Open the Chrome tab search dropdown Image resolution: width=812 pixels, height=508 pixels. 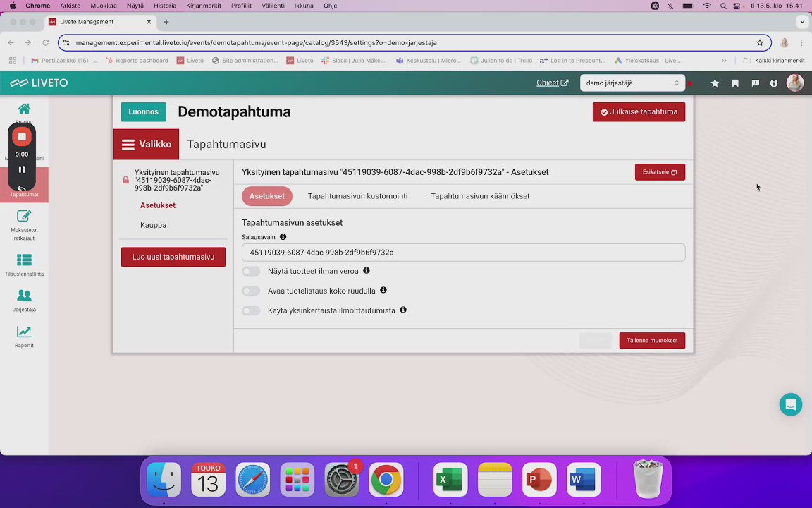click(x=802, y=22)
